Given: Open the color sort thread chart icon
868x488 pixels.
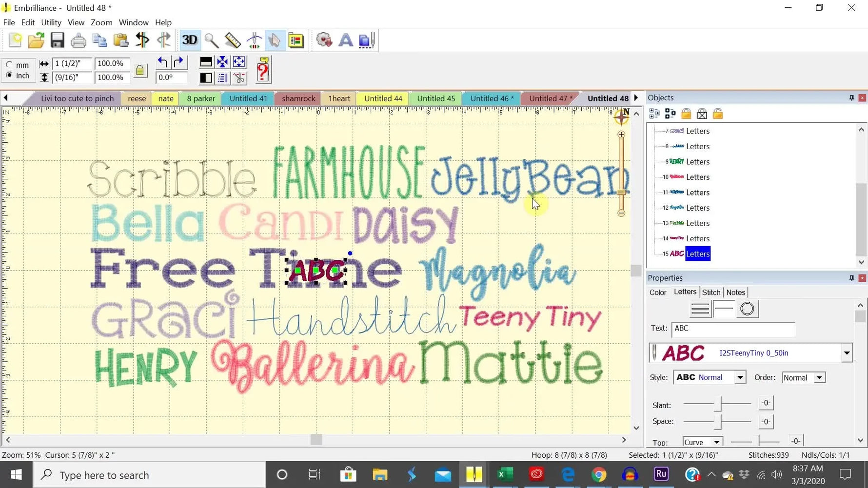Looking at the screenshot, I should (296, 40).
